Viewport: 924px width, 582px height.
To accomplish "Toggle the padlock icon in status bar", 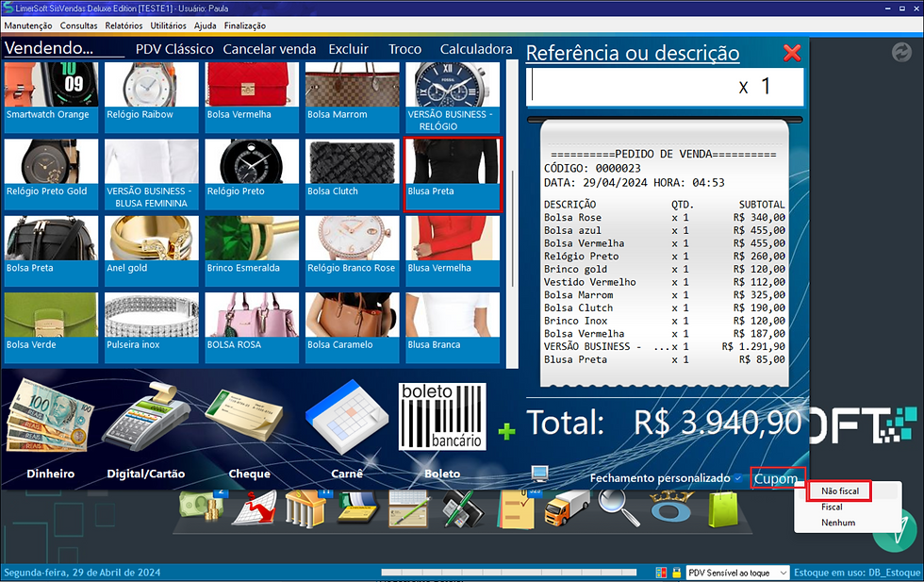I will [676, 572].
